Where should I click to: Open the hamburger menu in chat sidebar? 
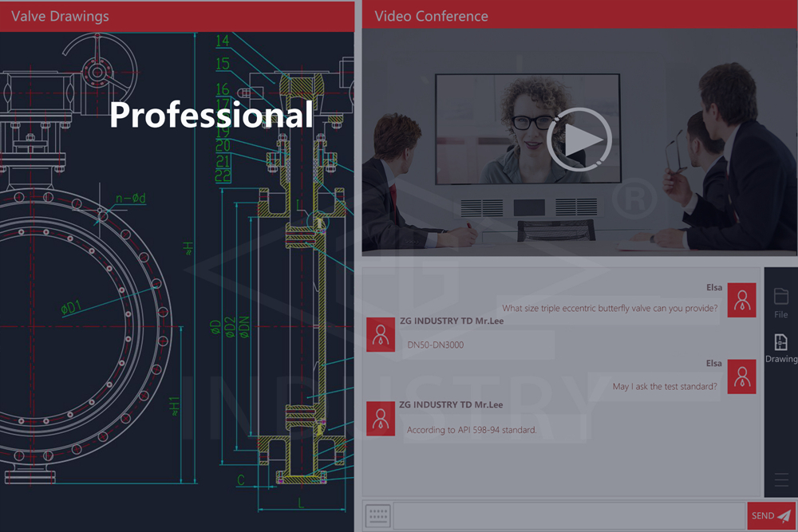(781, 480)
